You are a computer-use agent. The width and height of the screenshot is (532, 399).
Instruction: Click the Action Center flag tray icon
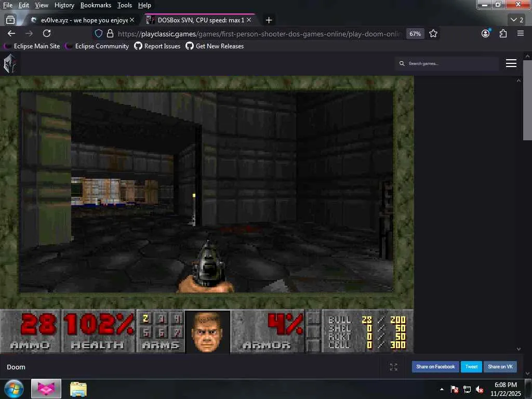[x=455, y=389]
